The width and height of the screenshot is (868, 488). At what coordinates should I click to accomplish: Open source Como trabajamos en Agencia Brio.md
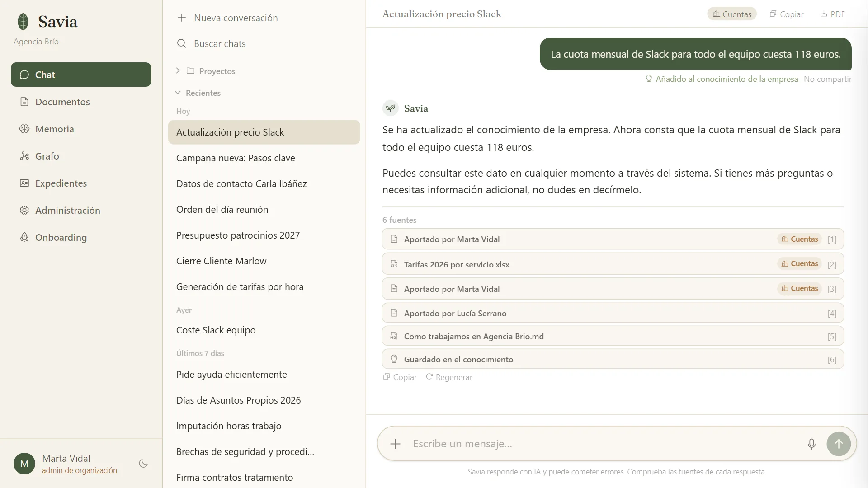coord(613,336)
